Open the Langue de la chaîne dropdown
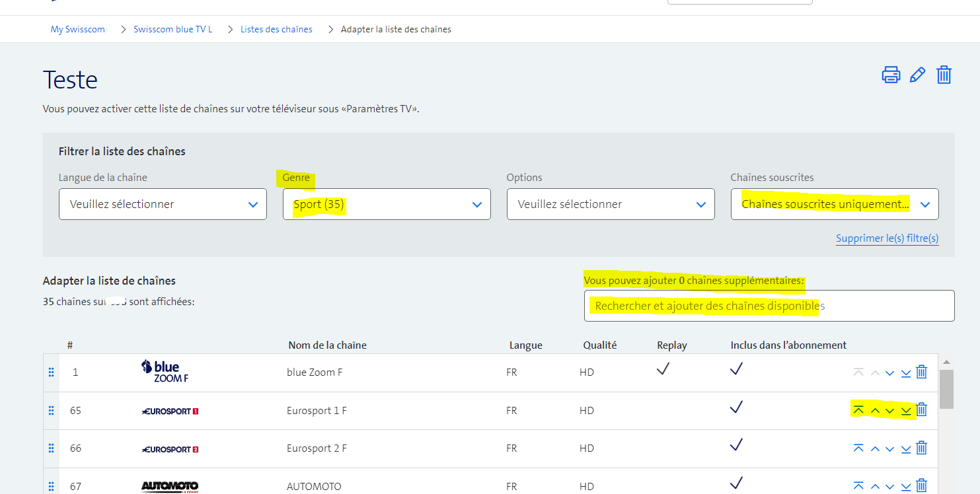Image resolution: width=980 pixels, height=494 pixels. pyautogui.click(x=163, y=204)
